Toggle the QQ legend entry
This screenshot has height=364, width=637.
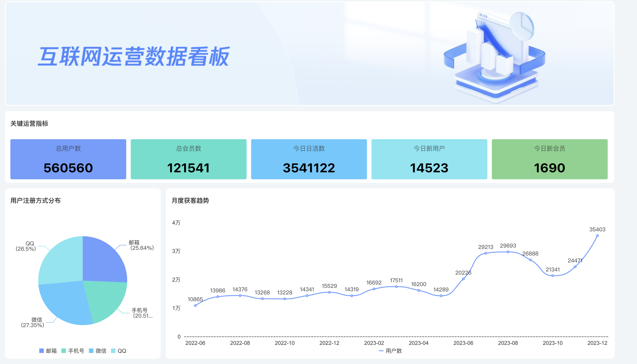coord(119,351)
